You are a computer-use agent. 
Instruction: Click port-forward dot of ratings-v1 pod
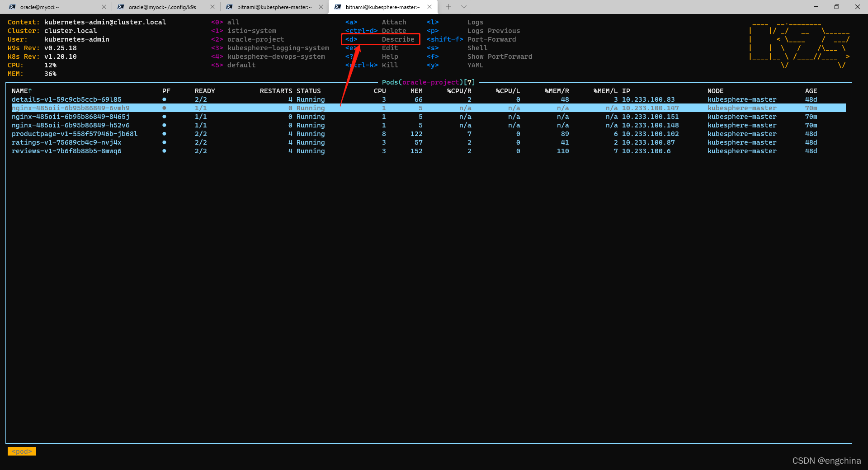click(x=164, y=142)
